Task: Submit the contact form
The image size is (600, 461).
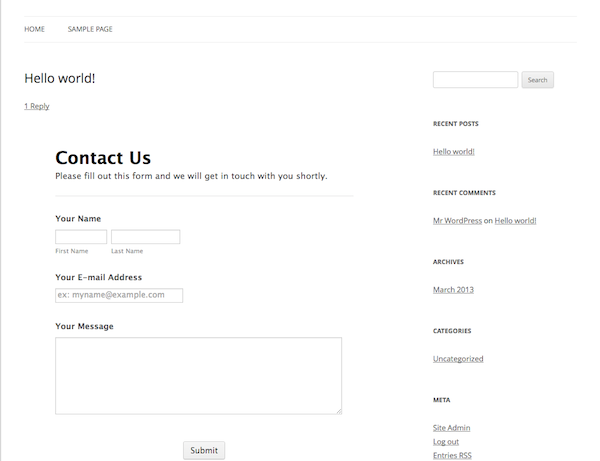Action: (x=204, y=450)
